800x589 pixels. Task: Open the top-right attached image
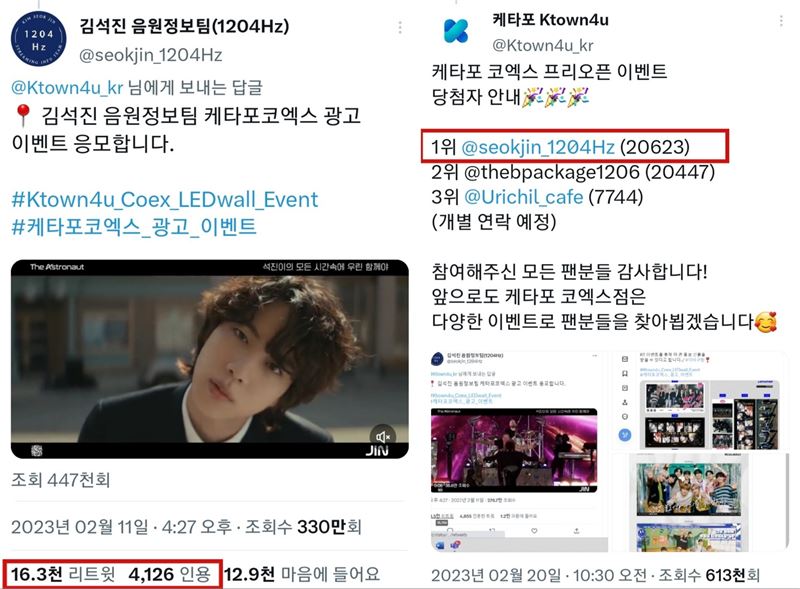tap(700, 401)
